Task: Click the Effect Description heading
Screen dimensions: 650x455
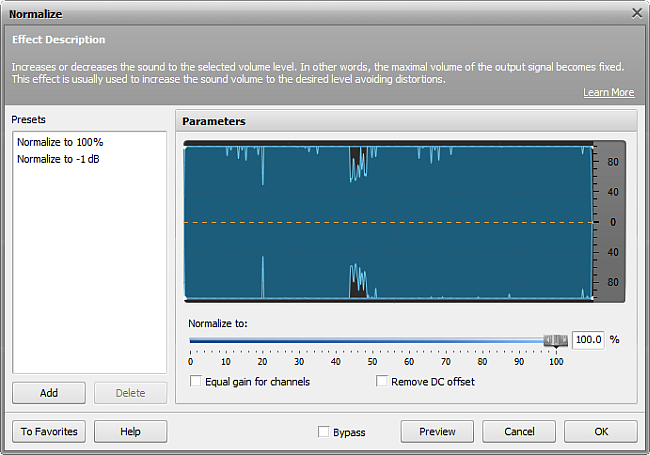Action: 58,40
